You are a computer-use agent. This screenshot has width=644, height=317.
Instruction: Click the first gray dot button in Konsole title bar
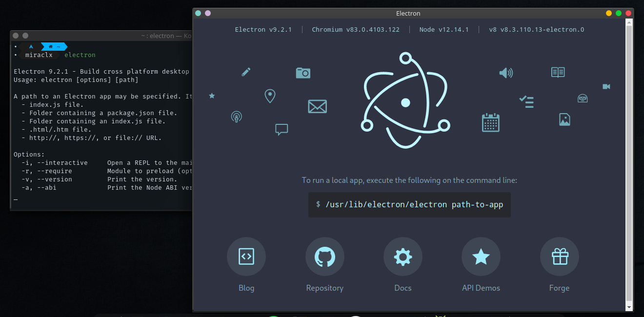click(16, 36)
